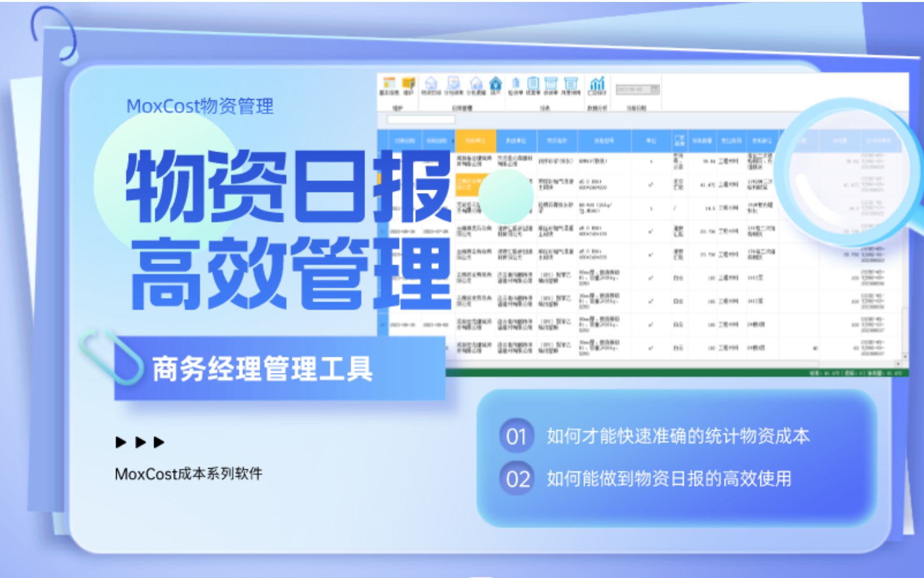Click "如何能做到物资日报的高效使用" line

(x=669, y=479)
